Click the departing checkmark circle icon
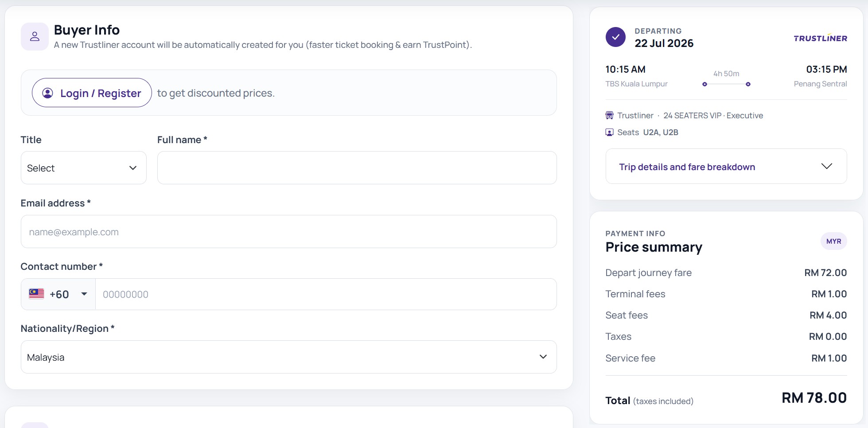 tap(615, 37)
